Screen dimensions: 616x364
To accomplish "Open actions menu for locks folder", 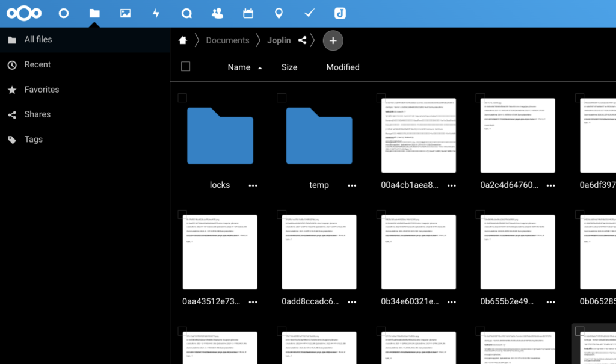I will pyautogui.click(x=253, y=185).
